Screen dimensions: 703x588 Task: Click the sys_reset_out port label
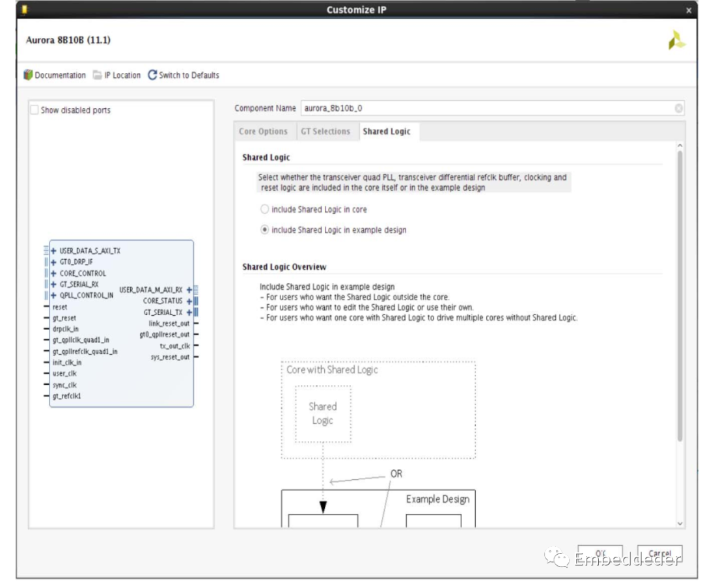pyautogui.click(x=170, y=357)
